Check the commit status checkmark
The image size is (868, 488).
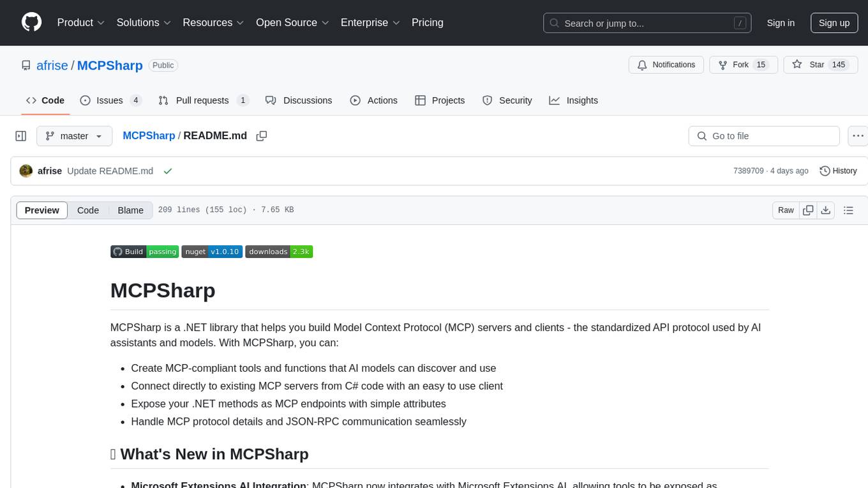tap(168, 171)
